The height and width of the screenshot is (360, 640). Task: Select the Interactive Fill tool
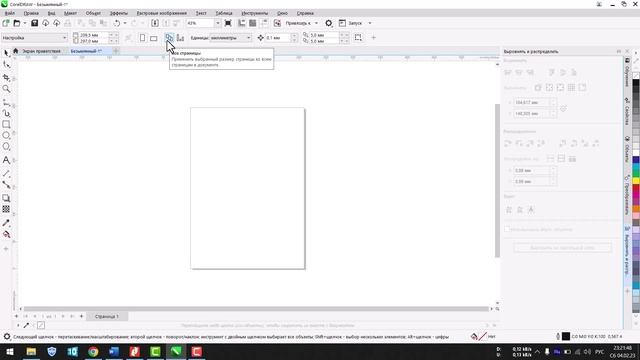(6, 234)
